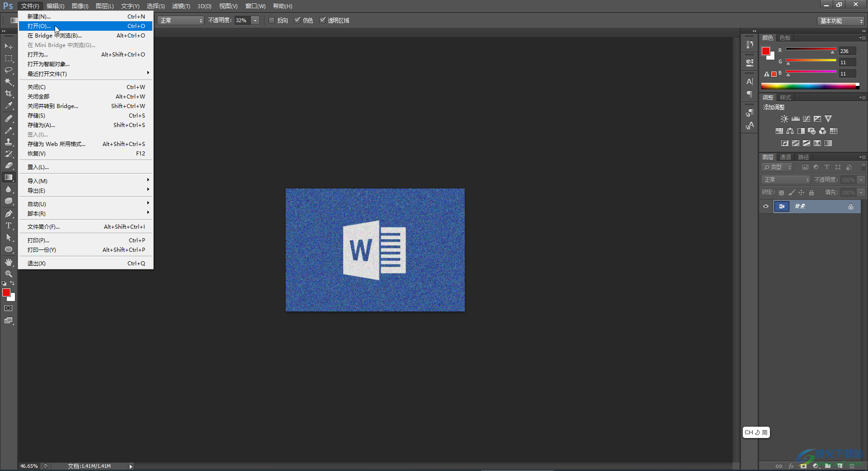Open the Character panel icon

click(750, 82)
